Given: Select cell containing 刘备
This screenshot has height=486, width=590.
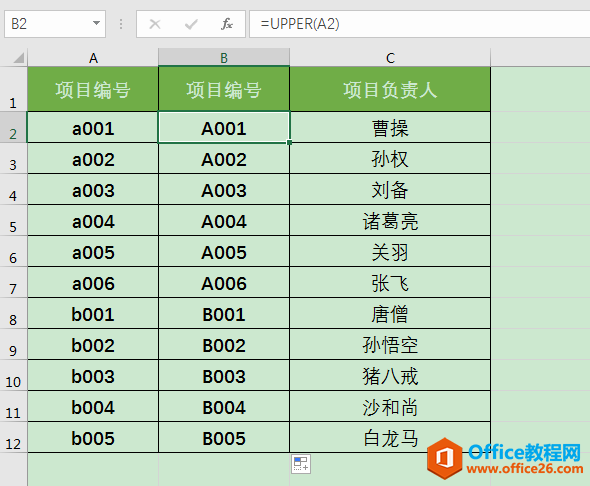Looking at the screenshot, I should point(390,190).
